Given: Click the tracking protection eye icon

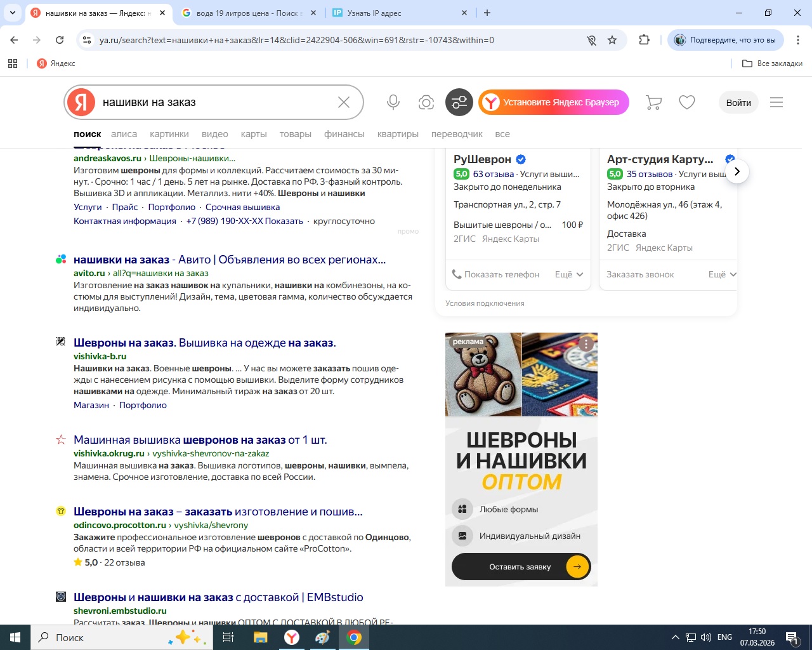Looking at the screenshot, I should tap(591, 40).
